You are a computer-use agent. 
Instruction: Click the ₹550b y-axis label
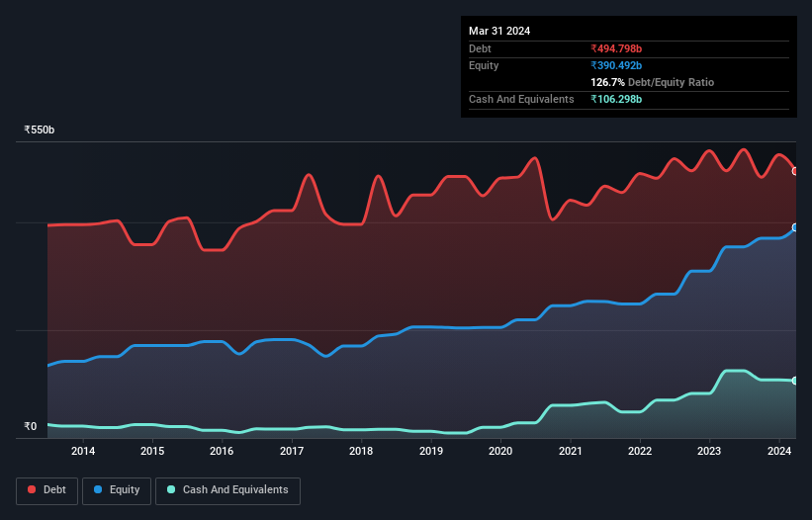[x=39, y=130]
